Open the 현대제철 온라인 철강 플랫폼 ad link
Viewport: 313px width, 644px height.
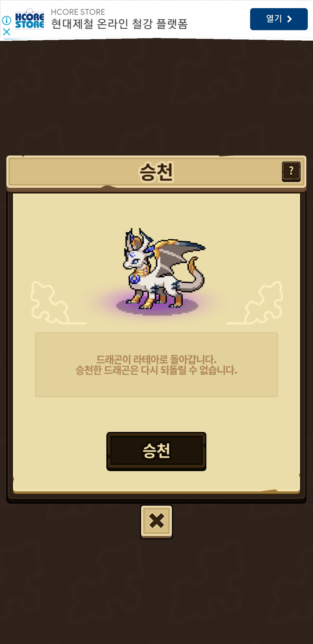point(119,24)
